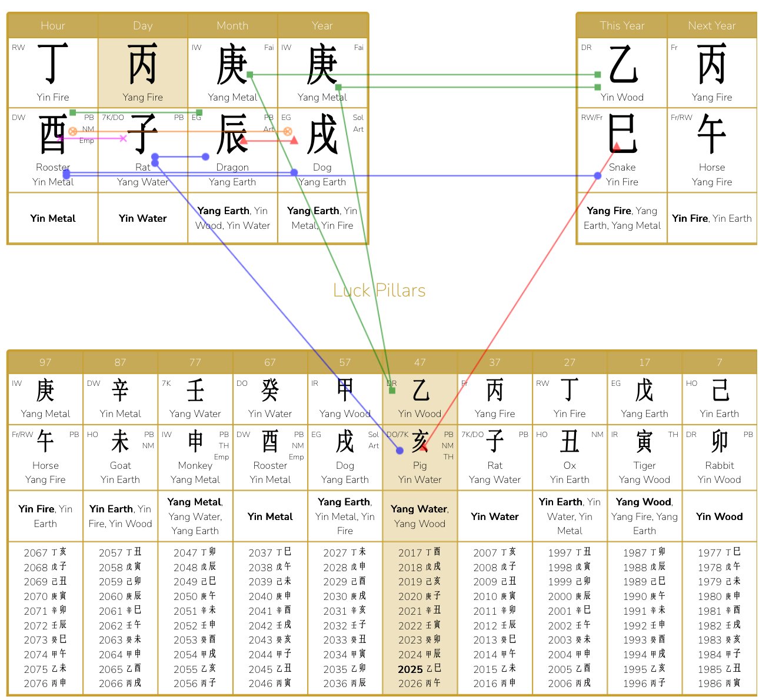Image resolution: width=759 pixels, height=700 pixels.
Task: Click the green DR square on the age 47 pillar stem
Action: pyautogui.click(x=392, y=391)
